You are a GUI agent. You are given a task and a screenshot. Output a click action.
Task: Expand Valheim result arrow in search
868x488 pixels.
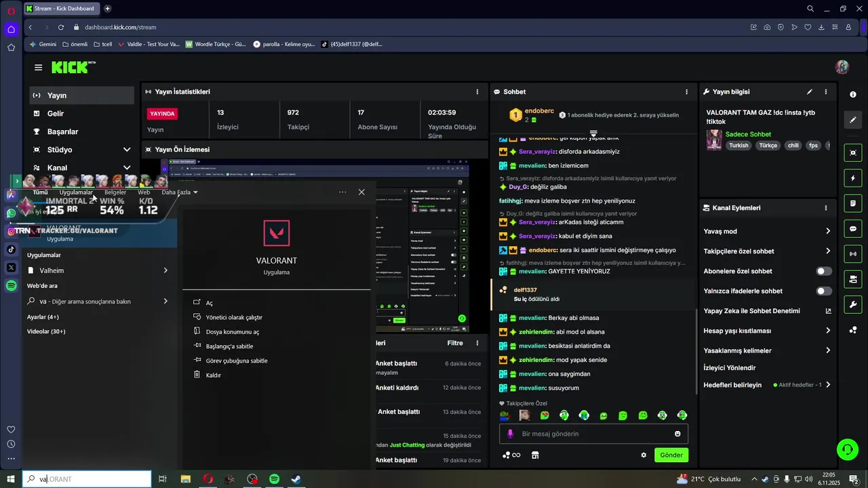pos(165,270)
